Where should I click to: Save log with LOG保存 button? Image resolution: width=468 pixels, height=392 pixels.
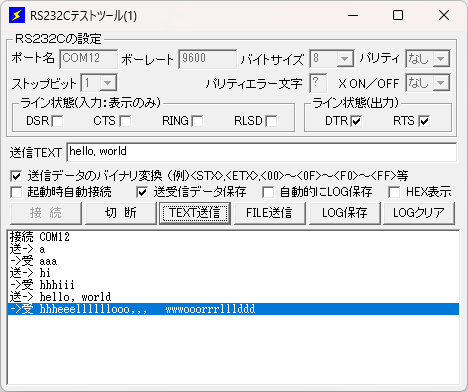pos(345,213)
